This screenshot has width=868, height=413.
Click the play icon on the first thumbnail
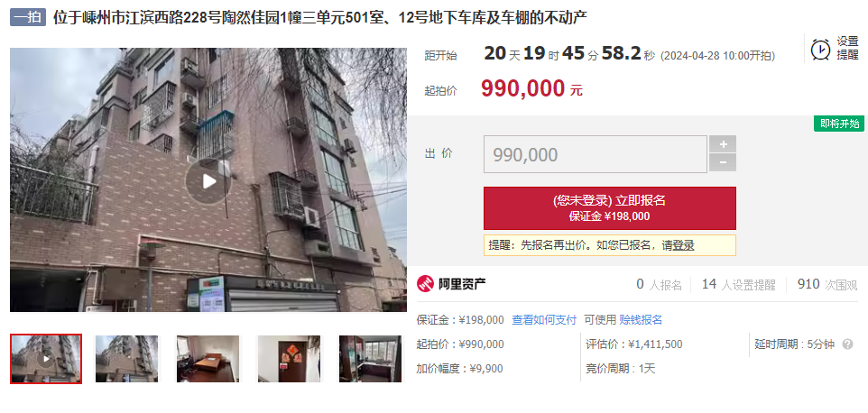(46, 359)
